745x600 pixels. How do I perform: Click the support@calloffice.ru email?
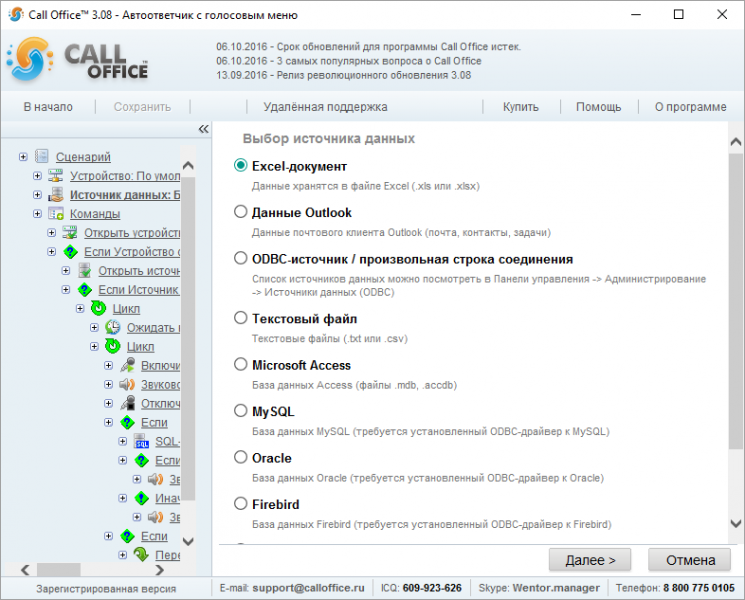pos(308,588)
